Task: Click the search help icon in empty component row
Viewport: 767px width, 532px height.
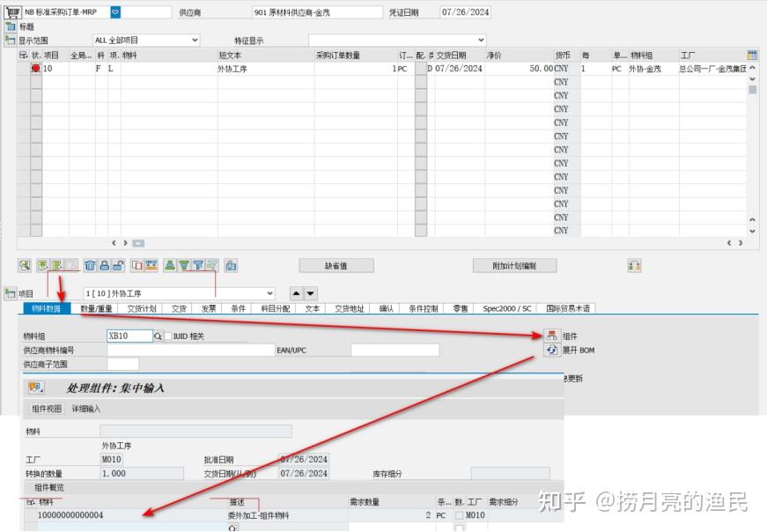Action: [232, 528]
